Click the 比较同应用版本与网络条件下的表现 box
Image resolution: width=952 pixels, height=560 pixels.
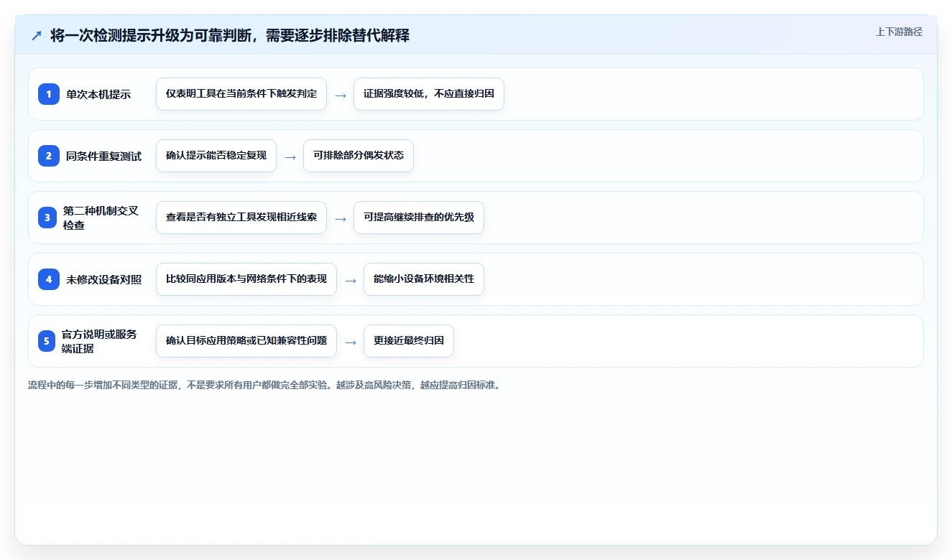(246, 279)
